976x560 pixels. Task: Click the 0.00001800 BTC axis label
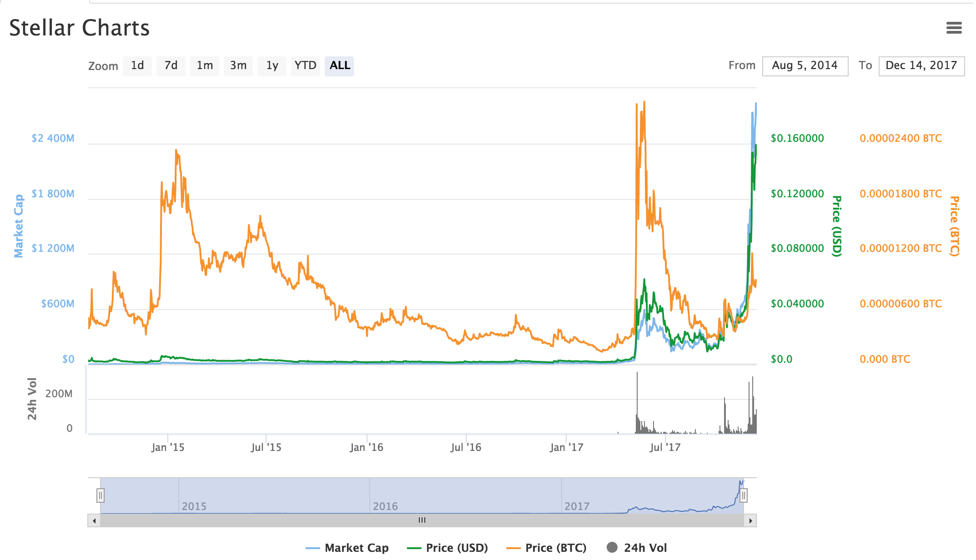tap(901, 194)
